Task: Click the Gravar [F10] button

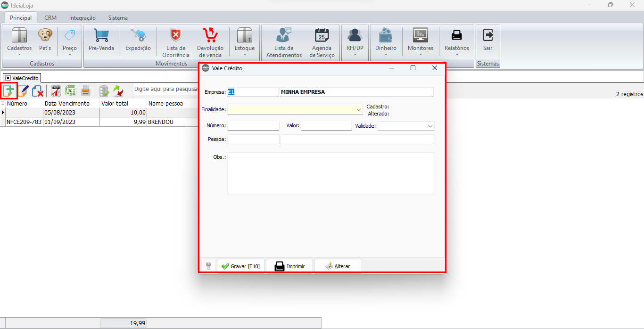Action: pyautogui.click(x=240, y=266)
